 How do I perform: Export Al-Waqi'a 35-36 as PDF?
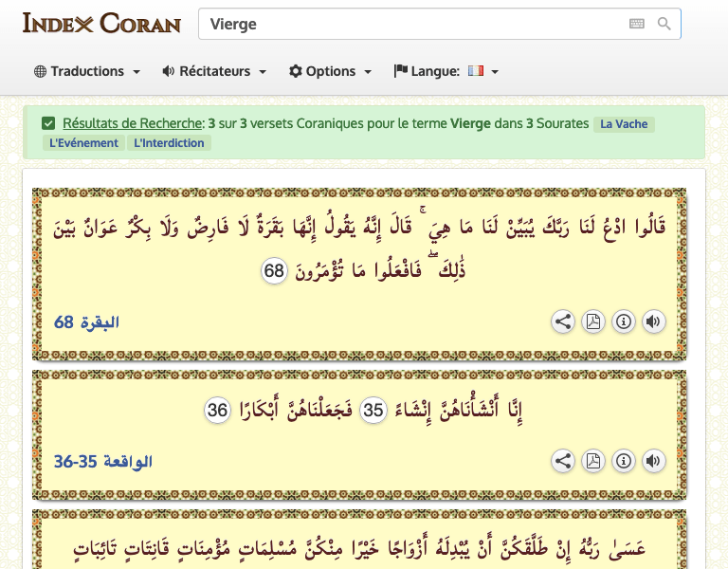tap(592, 461)
